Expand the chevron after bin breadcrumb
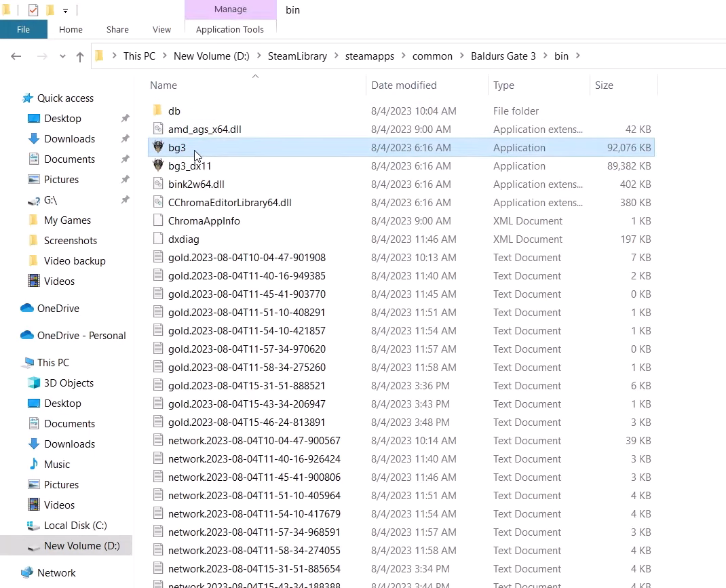726x588 pixels. [x=577, y=56]
